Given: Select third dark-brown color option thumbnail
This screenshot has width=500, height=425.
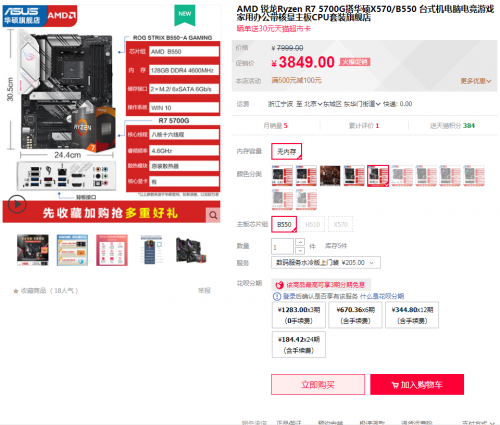Looking at the screenshot, I should [330, 175].
